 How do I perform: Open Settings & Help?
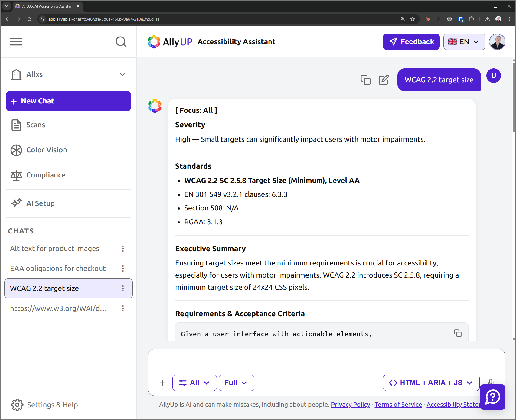coord(44,405)
